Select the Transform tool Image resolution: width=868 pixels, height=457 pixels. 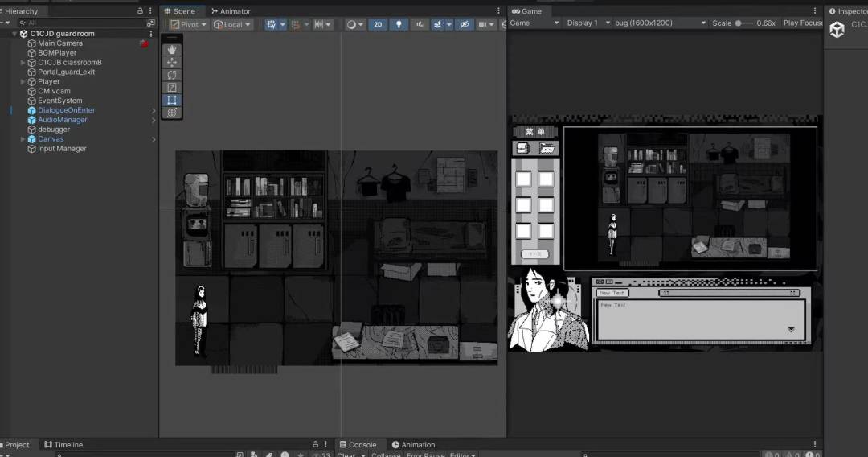coord(172,113)
